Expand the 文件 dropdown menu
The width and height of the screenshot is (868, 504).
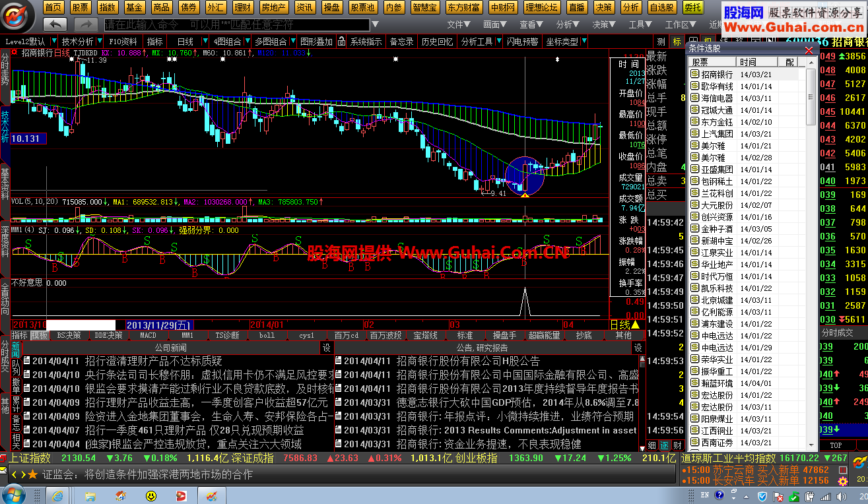click(x=459, y=24)
